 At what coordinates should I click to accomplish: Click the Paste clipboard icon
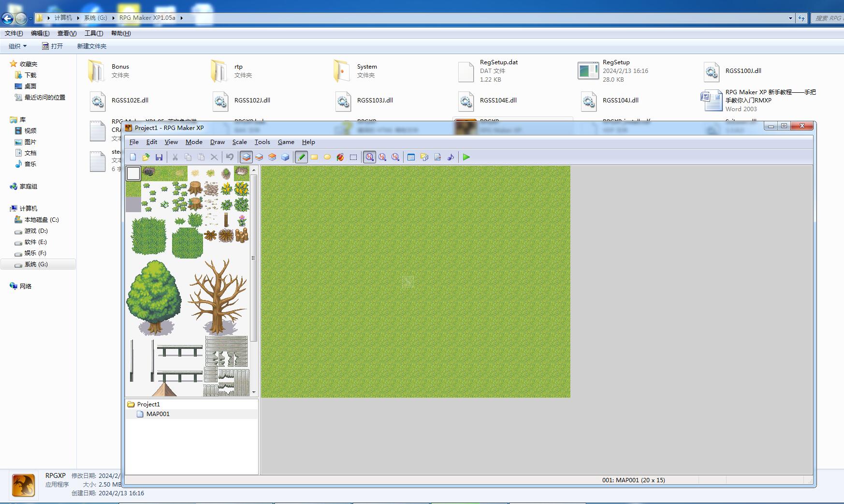tap(201, 157)
